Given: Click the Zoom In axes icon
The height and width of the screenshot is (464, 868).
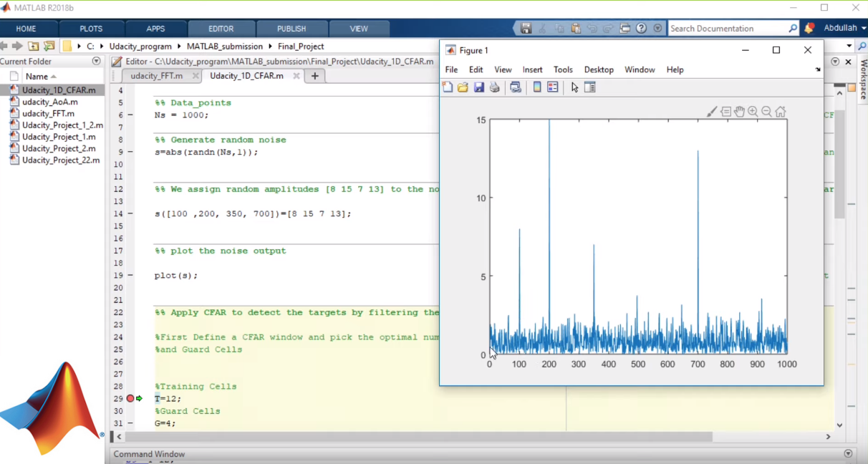Looking at the screenshot, I should 753,112.
